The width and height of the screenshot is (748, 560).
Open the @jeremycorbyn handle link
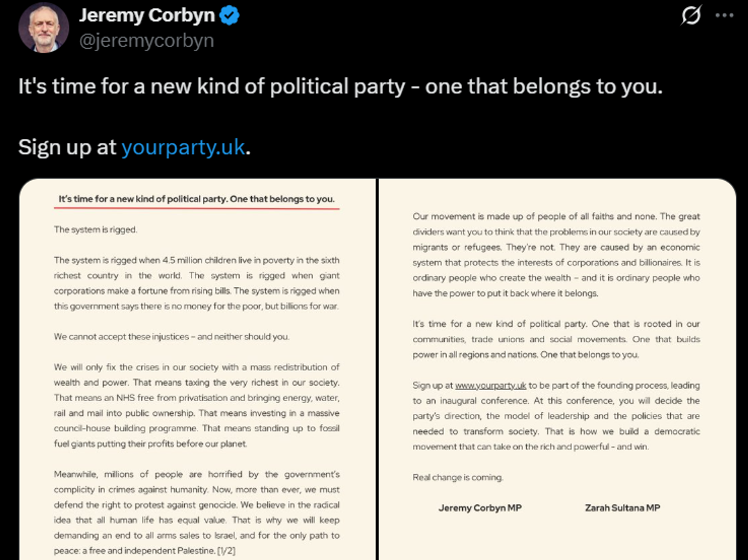[147, 40]
